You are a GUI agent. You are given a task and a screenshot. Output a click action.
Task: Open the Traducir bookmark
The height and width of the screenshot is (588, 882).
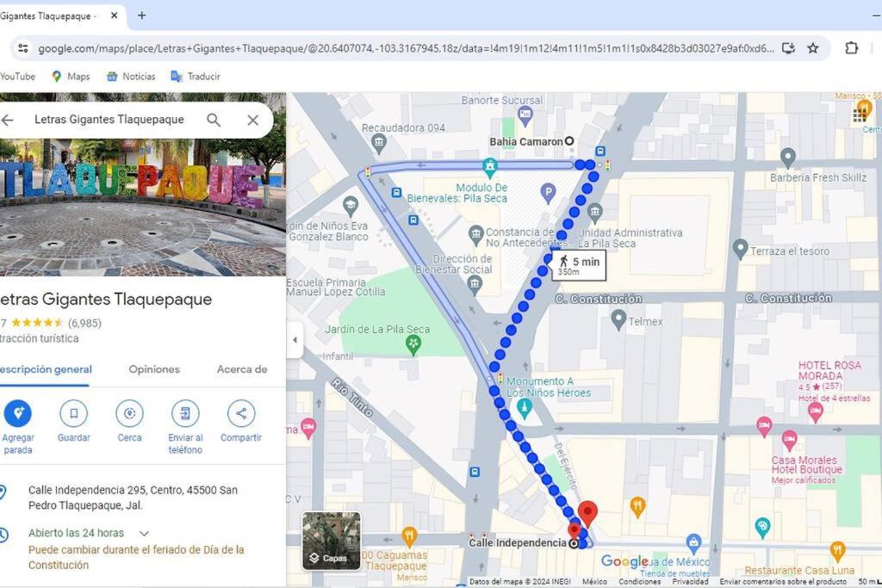tap(196, 77)
